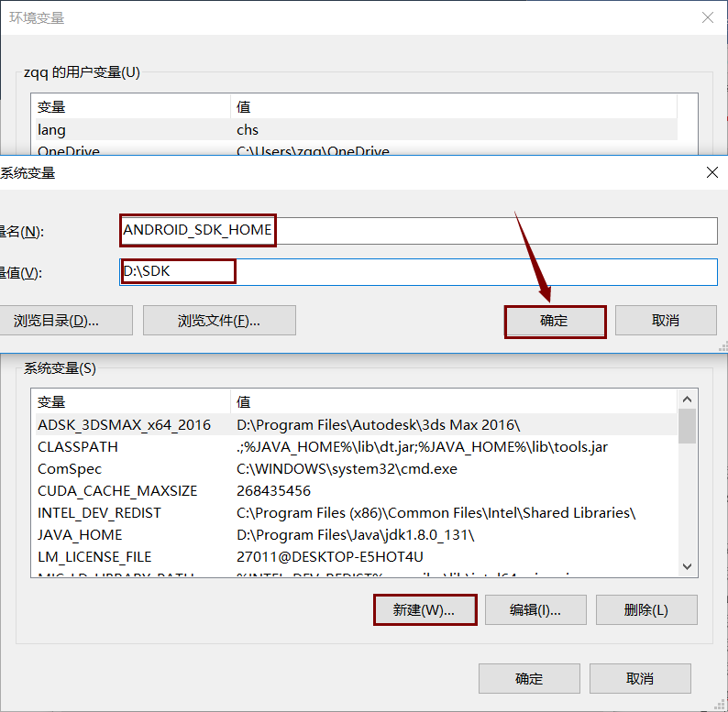Click value 268435456
The width and height of the screenshot is (728, 712).
(273, 490)
